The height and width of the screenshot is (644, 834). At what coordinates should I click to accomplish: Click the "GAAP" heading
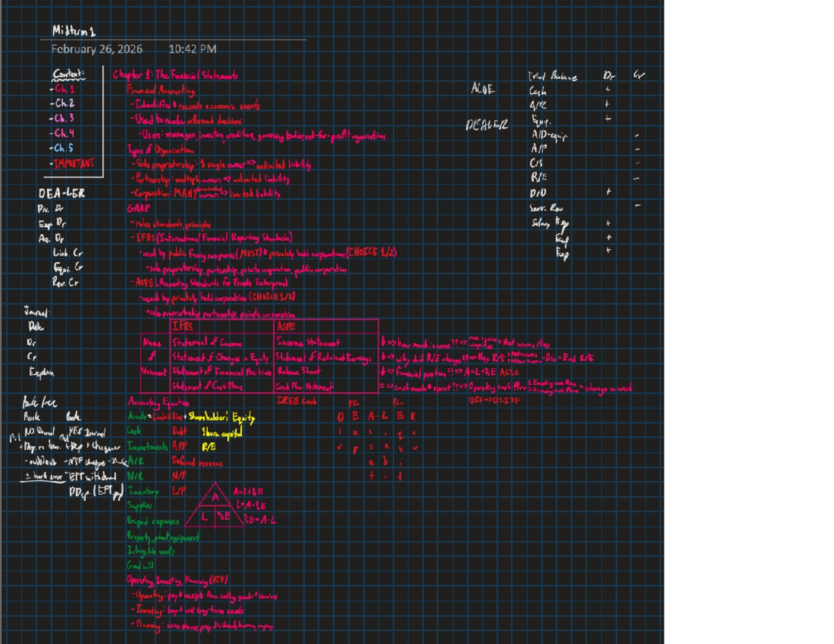tap(138, 208)
